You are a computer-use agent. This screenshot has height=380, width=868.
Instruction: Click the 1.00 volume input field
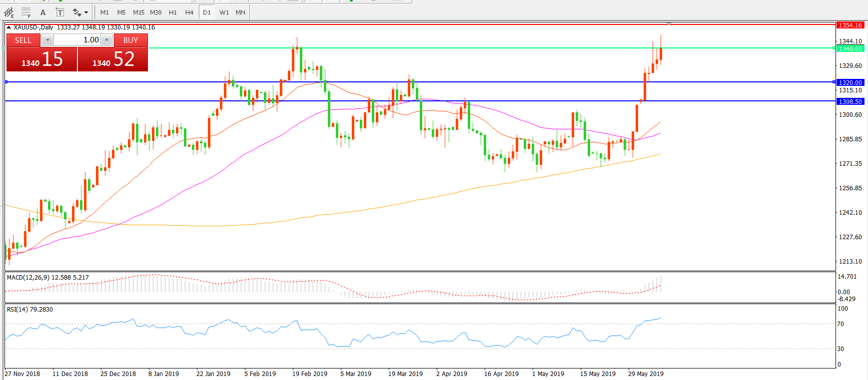pos(77,40)
